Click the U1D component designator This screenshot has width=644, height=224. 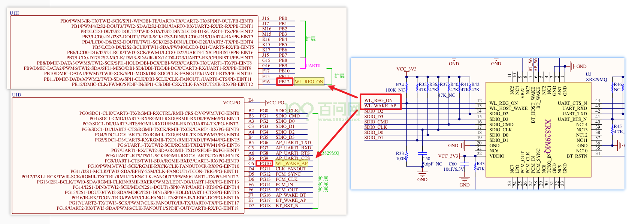point(16,95)
